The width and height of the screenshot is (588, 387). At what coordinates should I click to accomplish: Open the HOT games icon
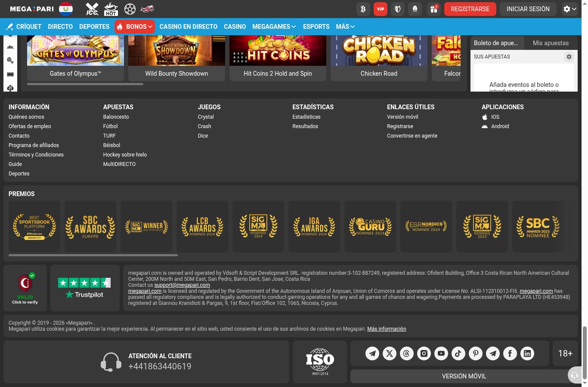(111, 9)
